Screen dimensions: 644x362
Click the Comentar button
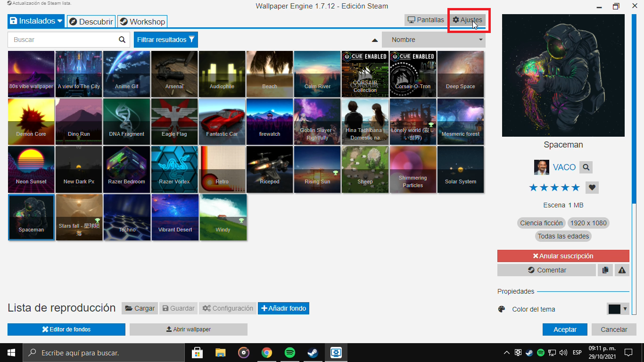(x=546, y=270)
